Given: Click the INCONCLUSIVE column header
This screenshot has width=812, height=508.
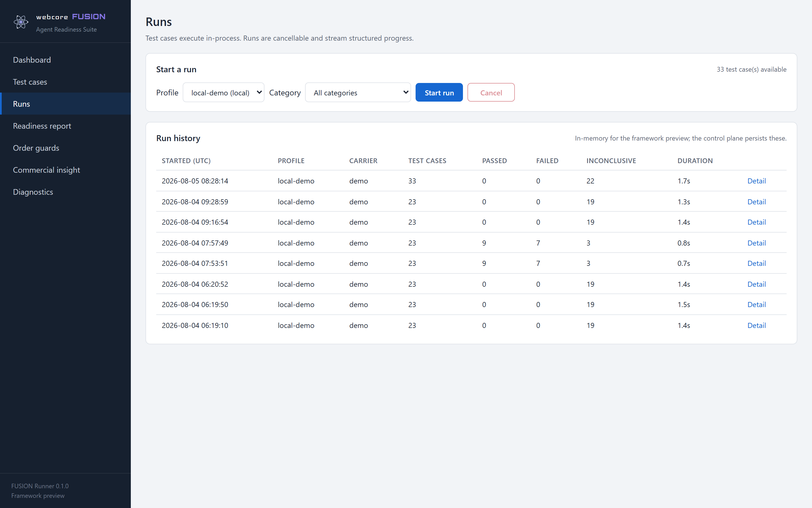Looking at the screenshot, I should (x=611, y=161).
